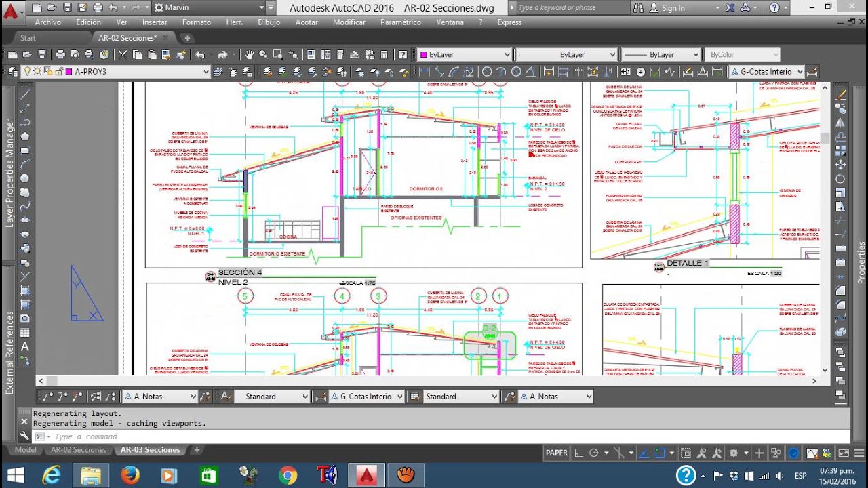The height and width of the screenshot is (488, 868).
Task: Open the Standard text style dropdown
Action: 304,396
